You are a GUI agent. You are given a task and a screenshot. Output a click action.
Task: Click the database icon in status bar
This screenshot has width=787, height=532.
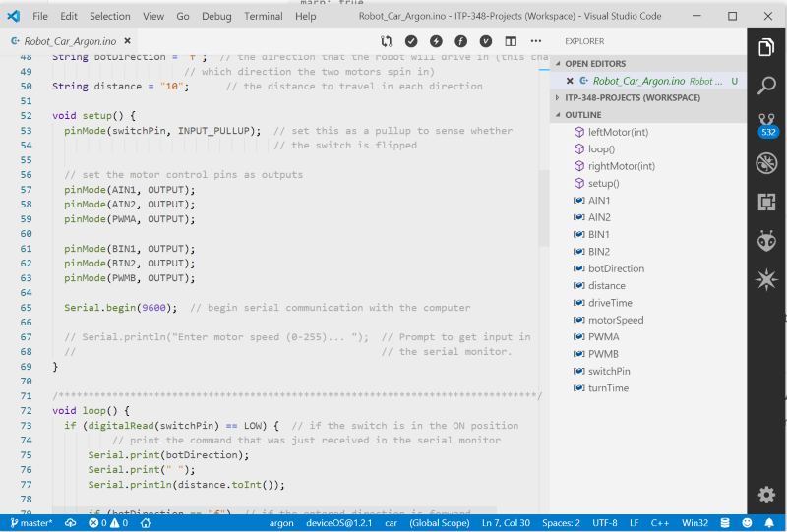[x=725, y=523]
